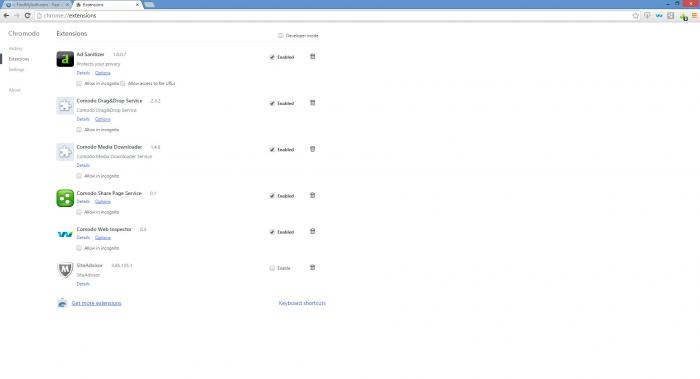Go back using the back arrow

pyautogui.click(x=6, y=16)
